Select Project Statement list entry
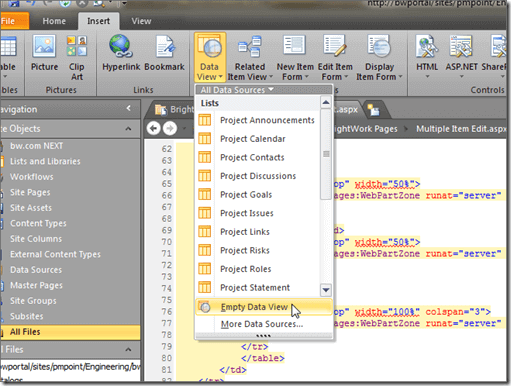The image size is (511, 386). click(x=258, y=287)
